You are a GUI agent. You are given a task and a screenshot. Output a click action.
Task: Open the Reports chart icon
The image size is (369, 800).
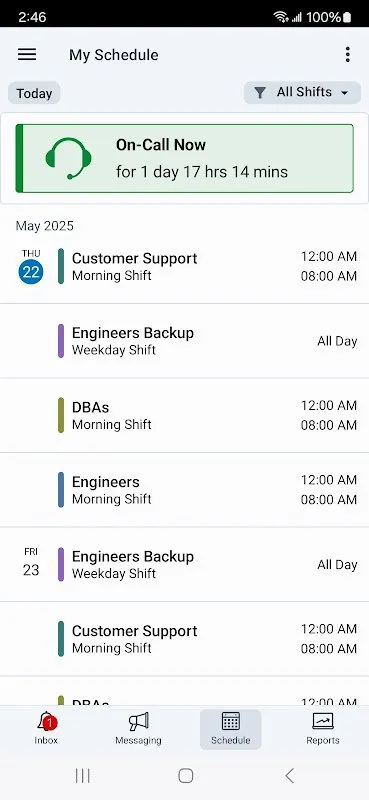(x=323, y=721)
